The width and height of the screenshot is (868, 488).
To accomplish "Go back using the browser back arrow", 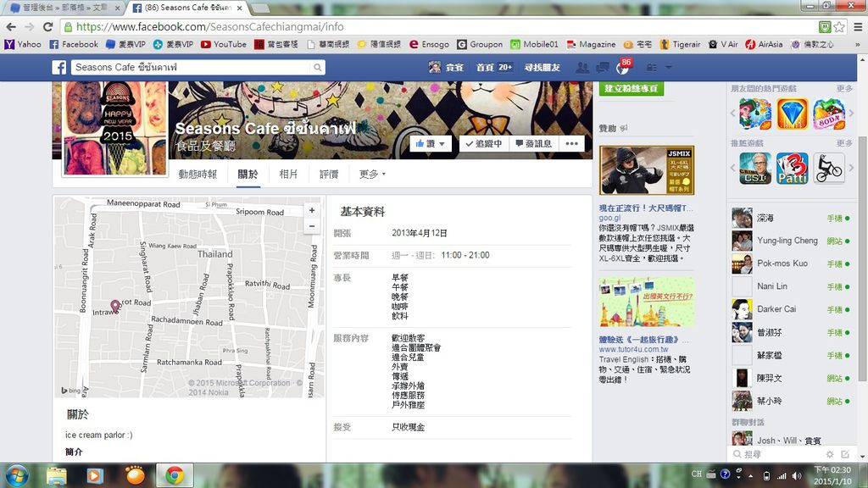I will (11, 26).
